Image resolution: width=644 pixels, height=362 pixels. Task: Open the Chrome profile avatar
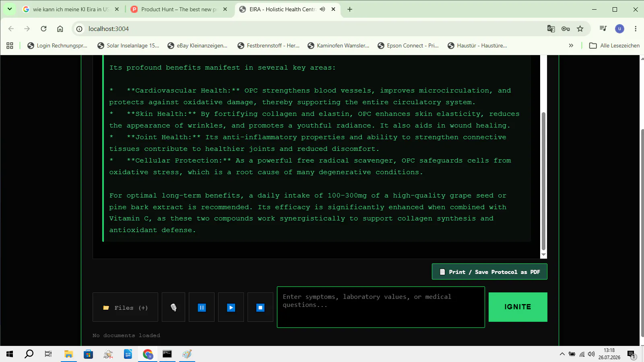pos(619,29)
